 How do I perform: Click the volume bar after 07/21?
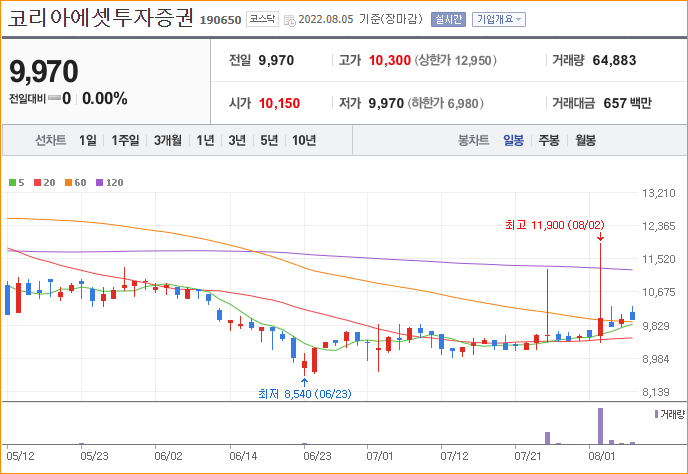pos(547,438)
